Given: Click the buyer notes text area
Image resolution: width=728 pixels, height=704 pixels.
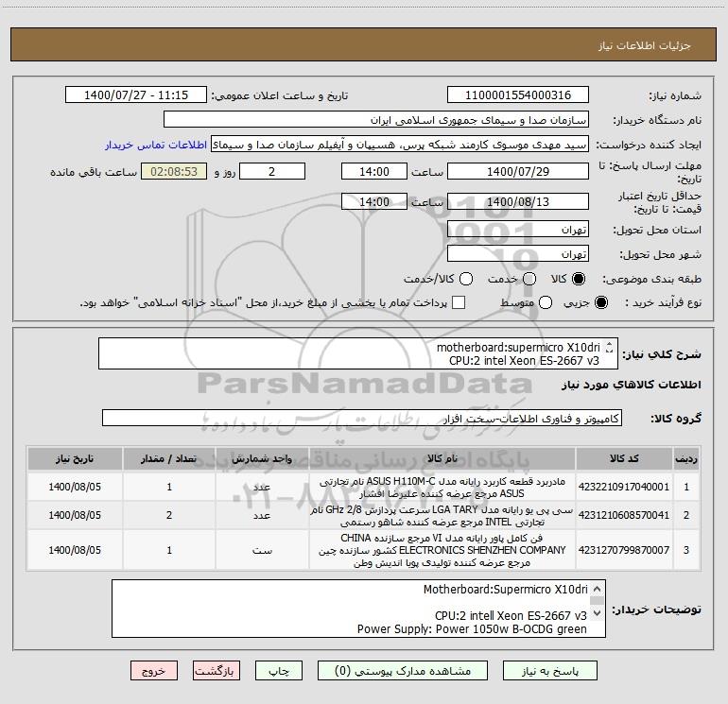Looking at the screenshot, I should point(358,609).
